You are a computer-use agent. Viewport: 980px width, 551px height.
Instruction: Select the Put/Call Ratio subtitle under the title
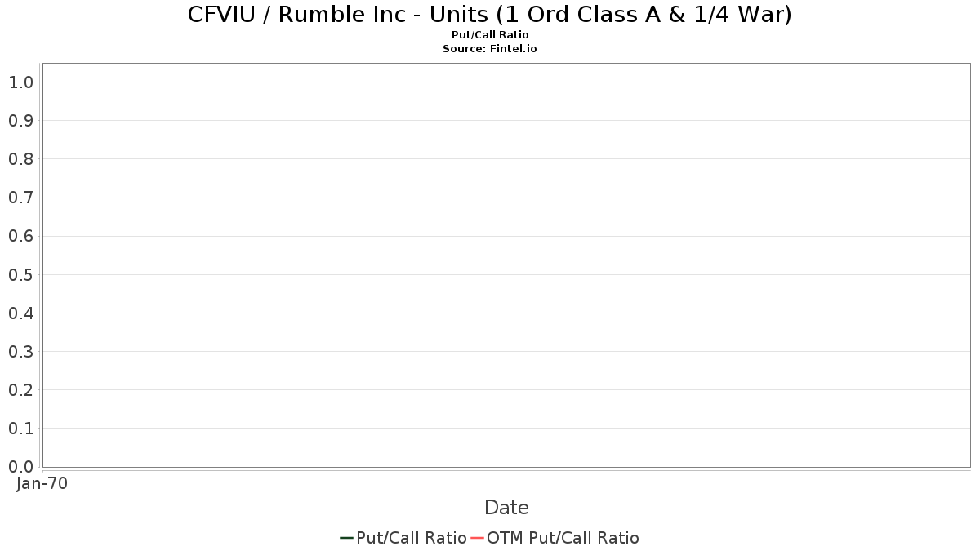point(490,35)
